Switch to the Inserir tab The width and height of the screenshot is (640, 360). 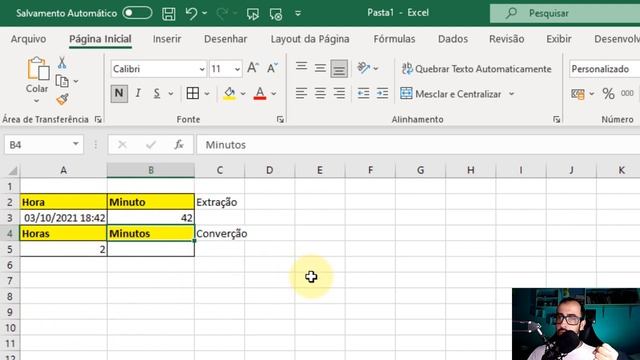(167, 39)
